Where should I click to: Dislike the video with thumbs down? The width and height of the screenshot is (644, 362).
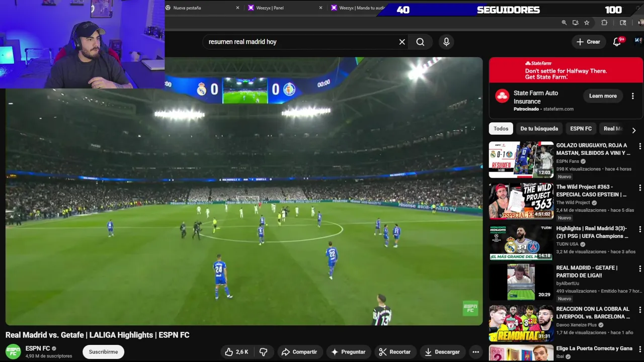coord(264,352)
